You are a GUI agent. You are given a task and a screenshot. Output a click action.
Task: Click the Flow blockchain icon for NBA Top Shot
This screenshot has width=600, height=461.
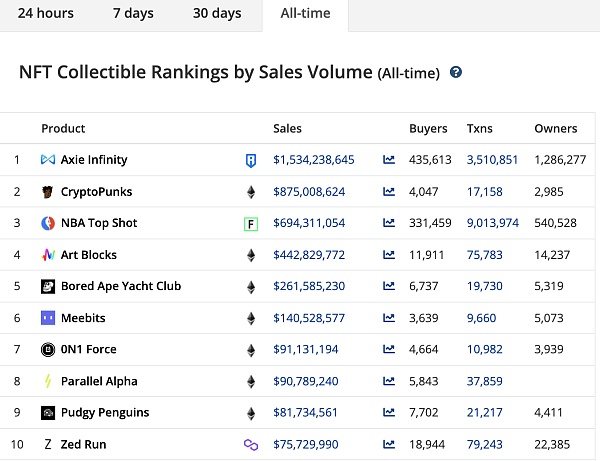point(251,223)
